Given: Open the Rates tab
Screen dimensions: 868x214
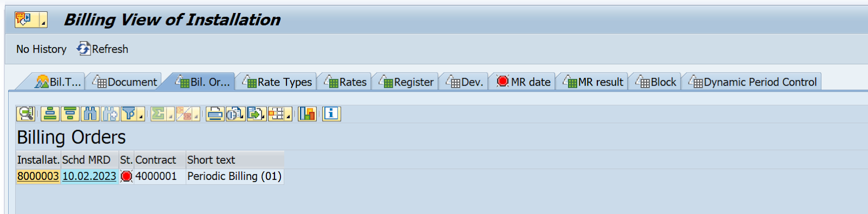Looking at the screenshot, I should [x=346, y=82].
